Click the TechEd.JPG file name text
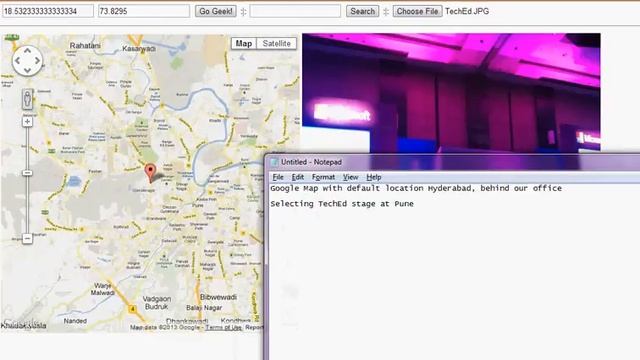640x360 pixels. point(467,11)
